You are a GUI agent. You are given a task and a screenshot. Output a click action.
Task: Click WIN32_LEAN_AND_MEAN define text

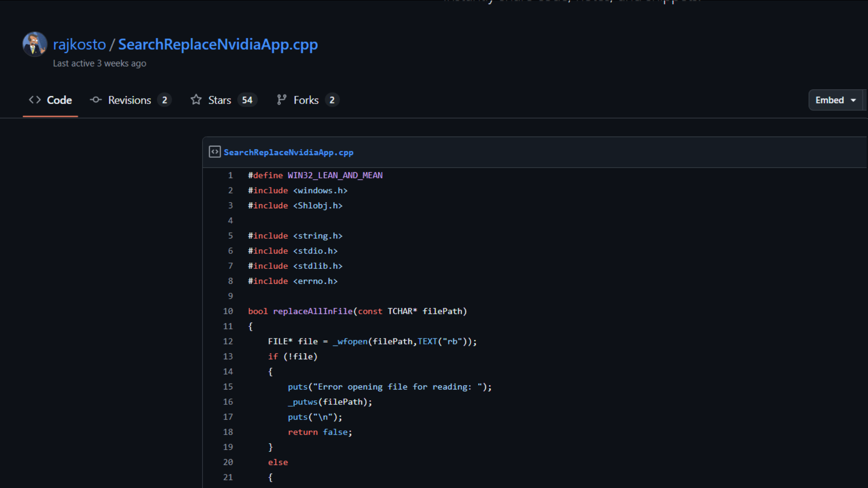pyautogui.click(x=335, y=175)
